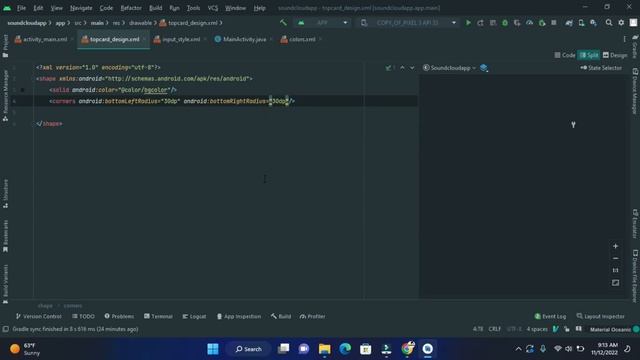
Task: Click the theme layers icon next to Soundcloudapp
Action: click(x=484, y=68)
